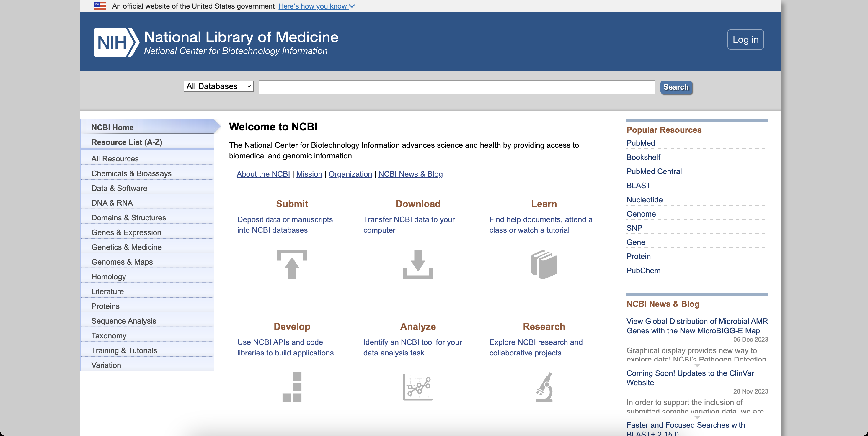Click the Analyze chart icon
The height and width of the screenshot is (436, 868).
point(418,387)
